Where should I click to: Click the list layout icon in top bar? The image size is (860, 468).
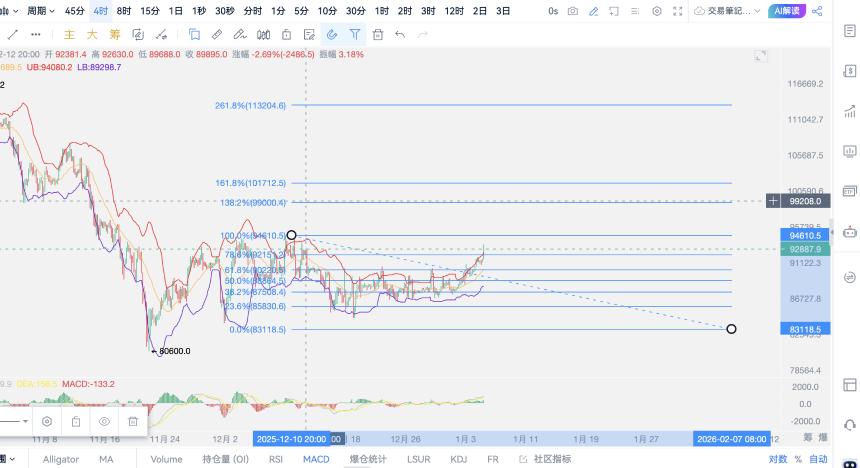pyautogui.click(x=635, y=11)
